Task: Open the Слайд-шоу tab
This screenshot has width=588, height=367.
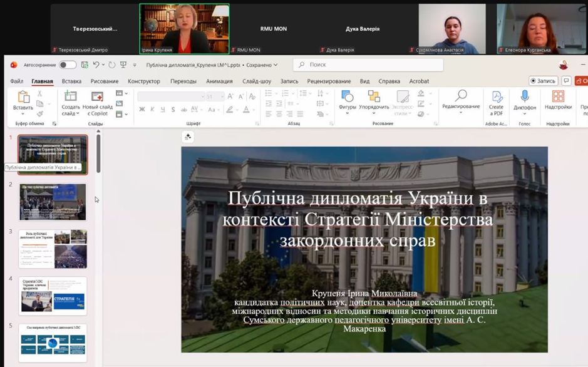Action: [x=257, y=81]
